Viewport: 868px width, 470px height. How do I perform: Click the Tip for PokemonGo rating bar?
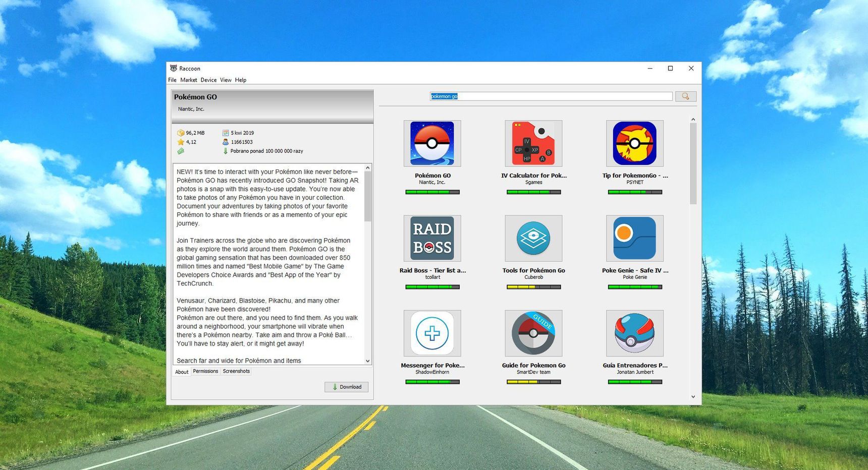(635, 192)
